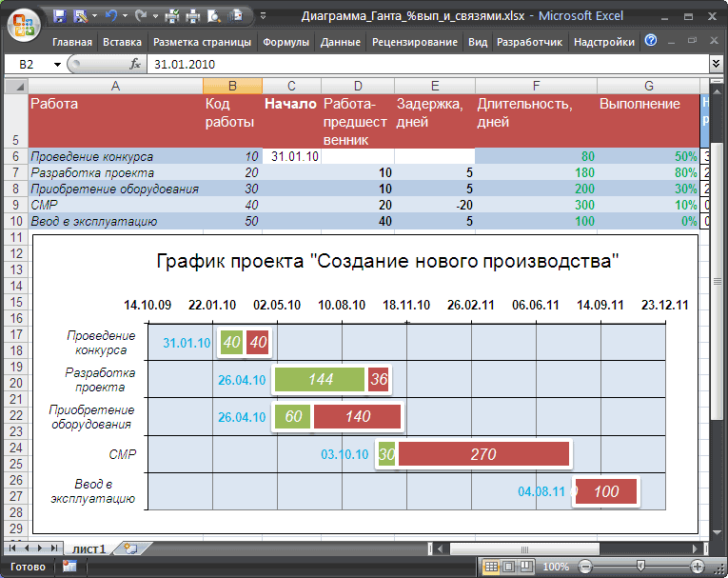Open the Формулы ribbon tab
Screen dimensions: 728x578
tap(286, 42)
